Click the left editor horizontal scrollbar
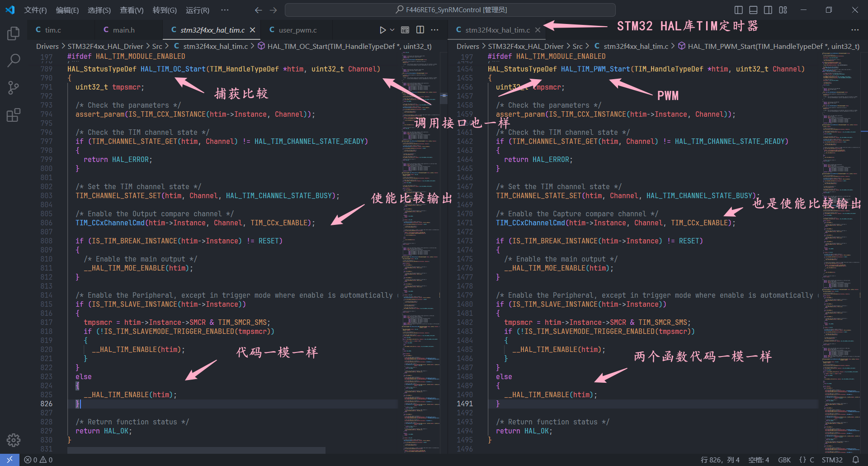This screenshot has height=466, width=868. pos(196,450)
